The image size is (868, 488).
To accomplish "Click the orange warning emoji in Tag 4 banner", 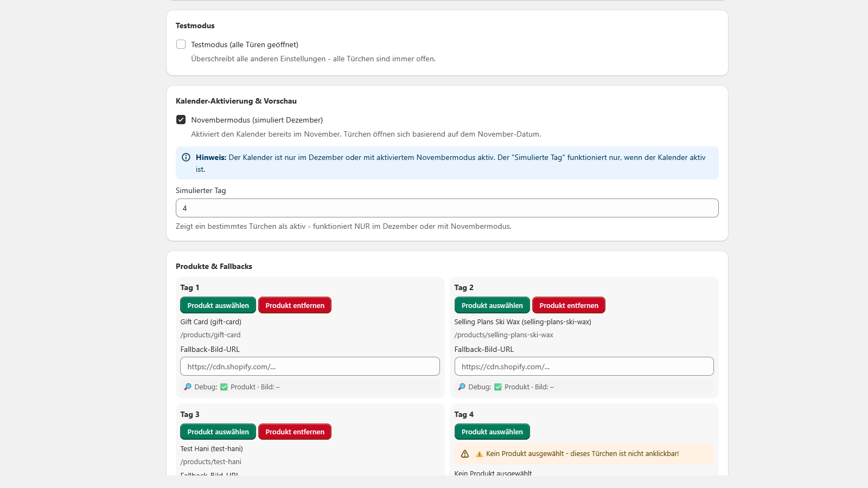I will coord(480,454).
